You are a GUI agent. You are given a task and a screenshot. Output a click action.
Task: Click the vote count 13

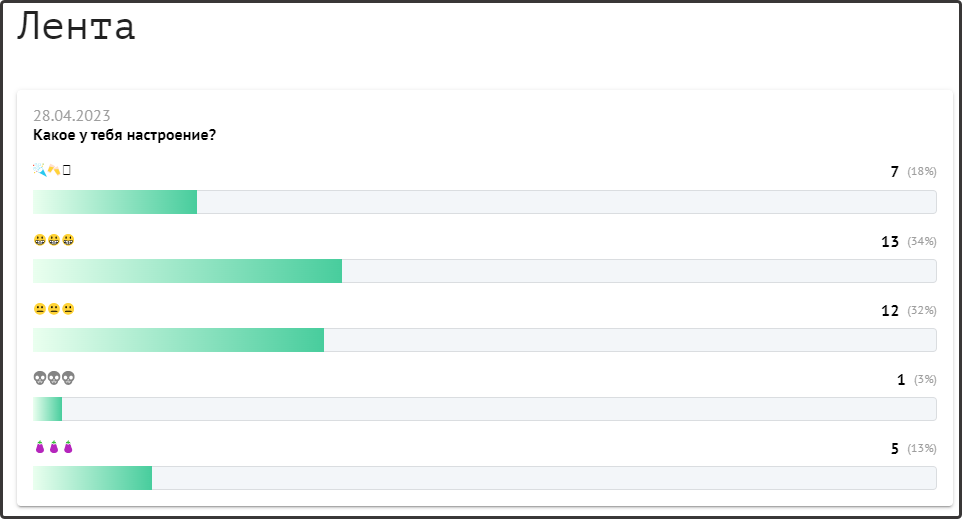tap(890, 242)
